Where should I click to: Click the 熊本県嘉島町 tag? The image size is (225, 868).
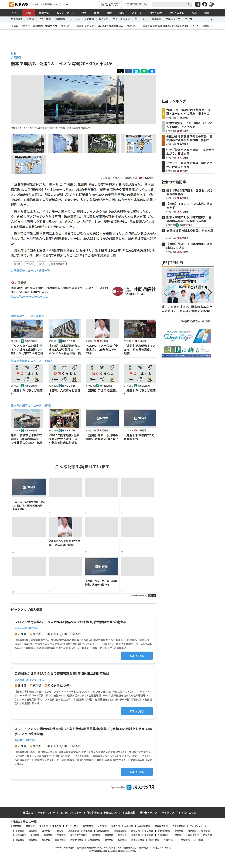58,264
